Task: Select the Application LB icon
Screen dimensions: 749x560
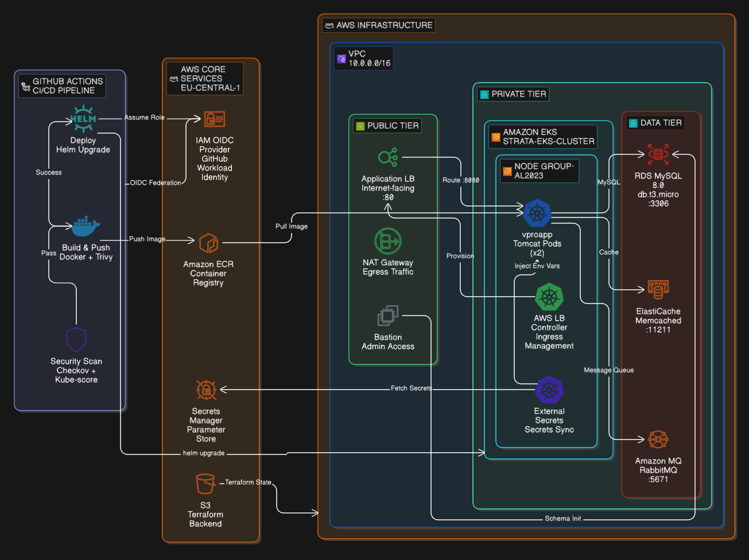Action: tap(388, 158)
